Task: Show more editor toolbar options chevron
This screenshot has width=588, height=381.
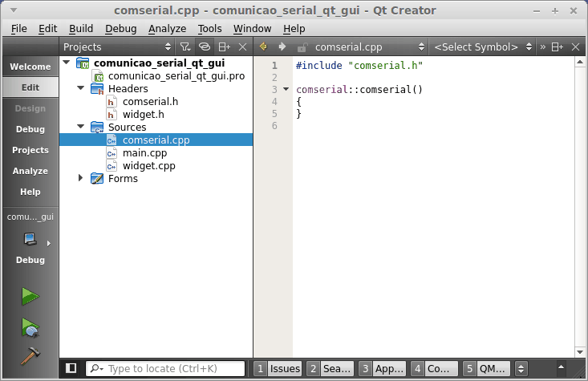Action: [x=542, y=47]
